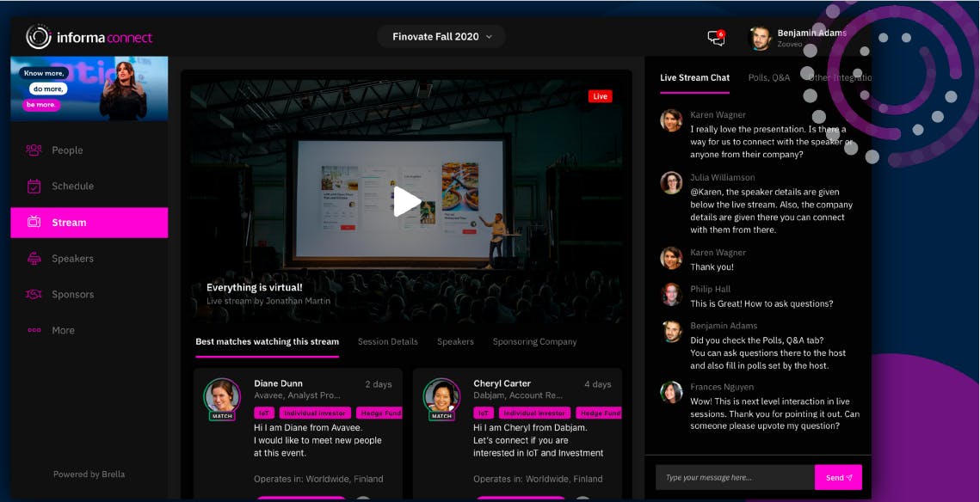Open the Schedule calendar icon
Screen dimensions: 980x502
[x=34, y=186]
